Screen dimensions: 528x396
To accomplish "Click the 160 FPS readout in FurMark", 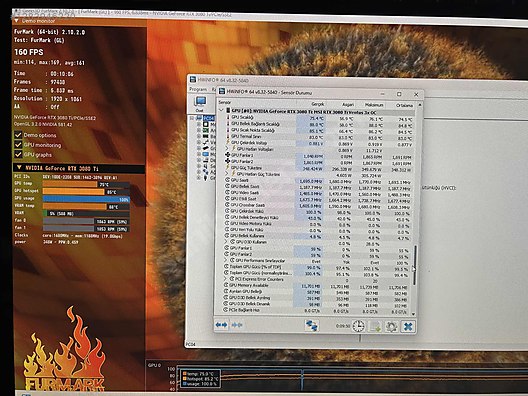I will tap(29, 52).
